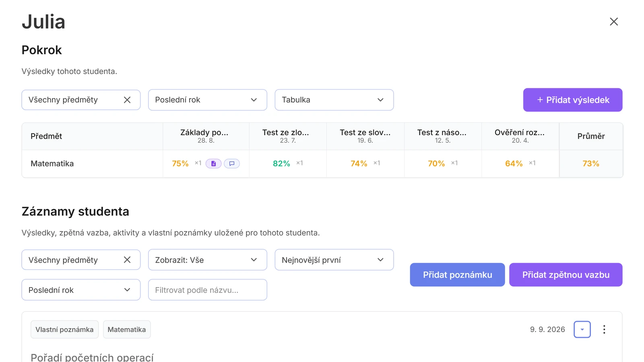Click Přidat zpětnou vazbu button
The width and height of the screenshot is (644, 362).
coord(566,275)
